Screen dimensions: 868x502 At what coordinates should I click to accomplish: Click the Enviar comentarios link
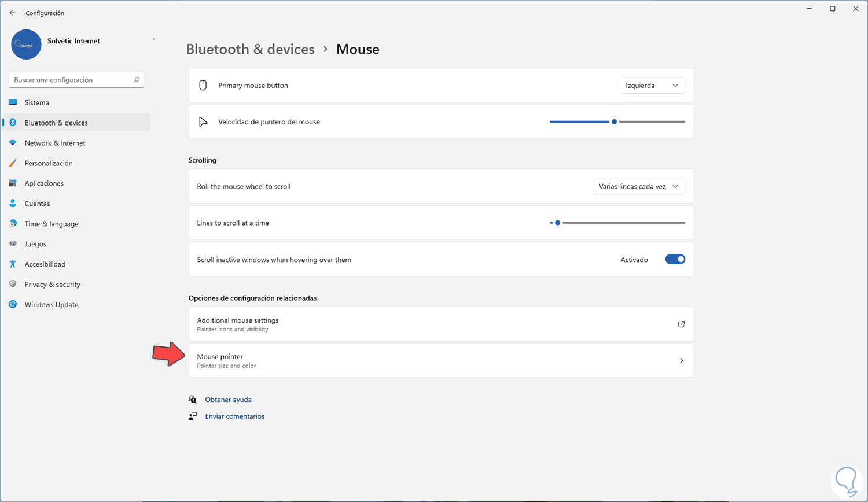pos(234,416)
